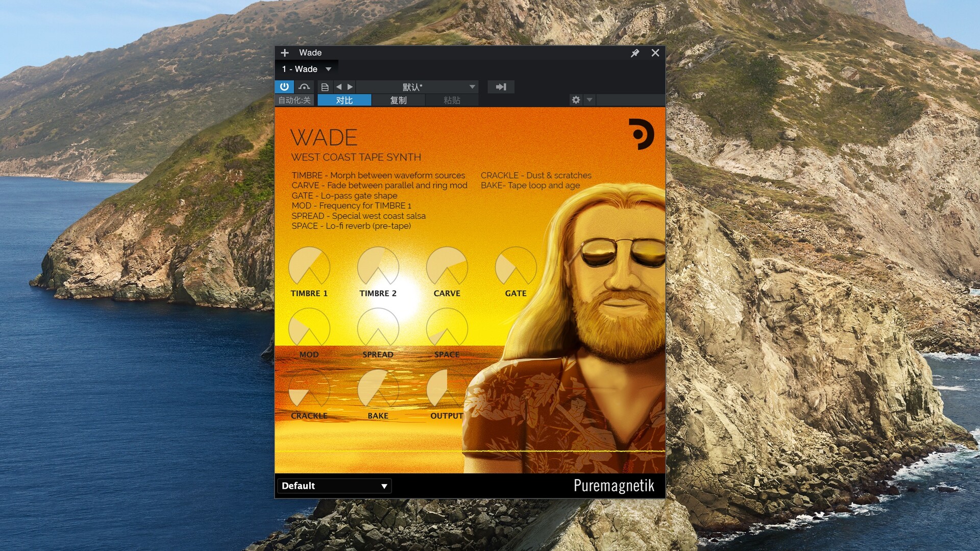Viewport: 980px width, 551px height.
Task: Click the TIMBRE 1 knob
Action: pos(309,267)
